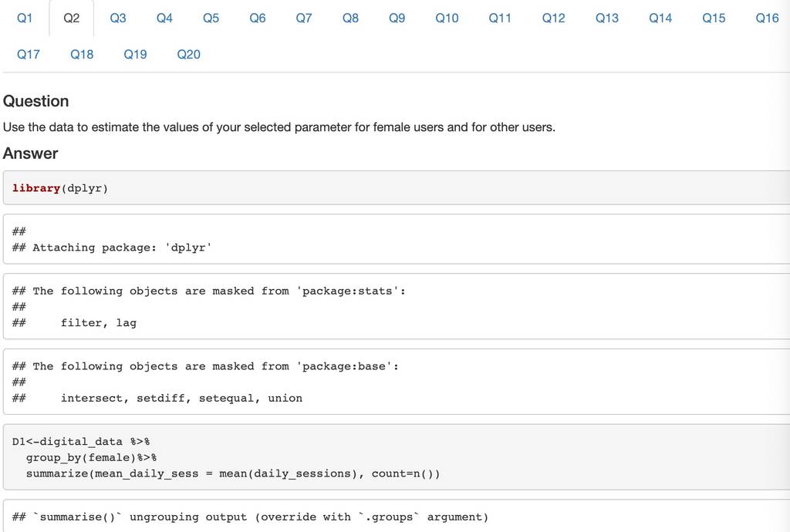Switch to tab Q19
Image resolution: width=790 pixels, height=532 pixels.
point(135,55)
